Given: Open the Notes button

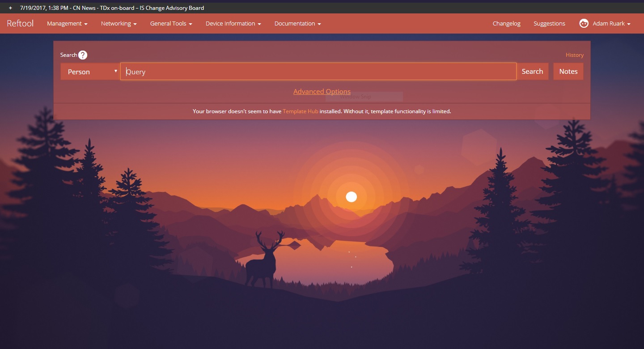Looking at the screenshot, I should 568,72.
